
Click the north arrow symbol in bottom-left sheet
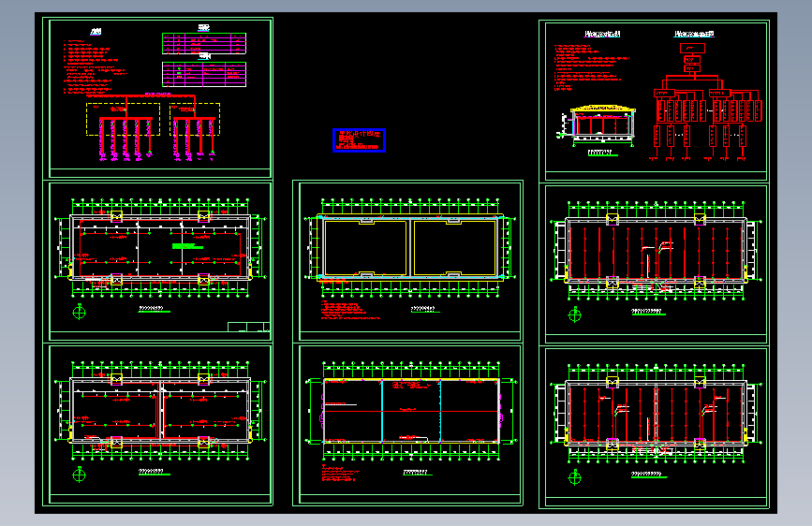tap(80, 475)
